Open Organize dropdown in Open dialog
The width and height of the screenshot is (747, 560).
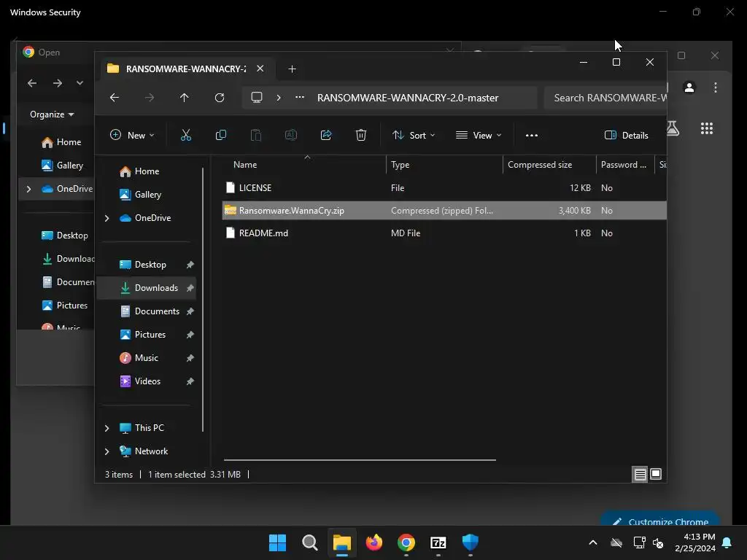[x=52, y=114]
